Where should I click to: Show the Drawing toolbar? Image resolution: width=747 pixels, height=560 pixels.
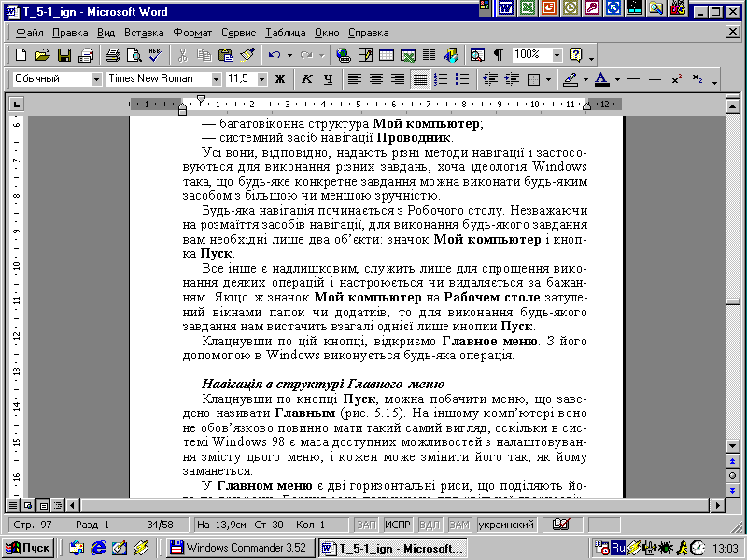451,55
